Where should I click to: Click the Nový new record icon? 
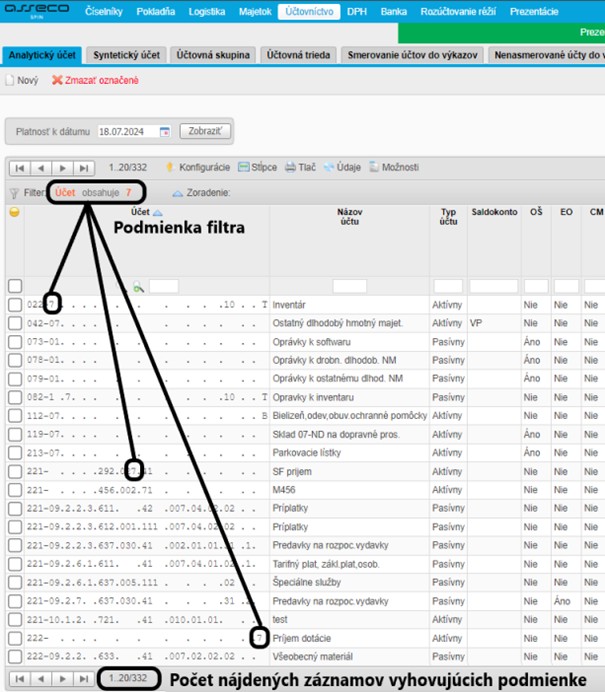pos(10,80)
